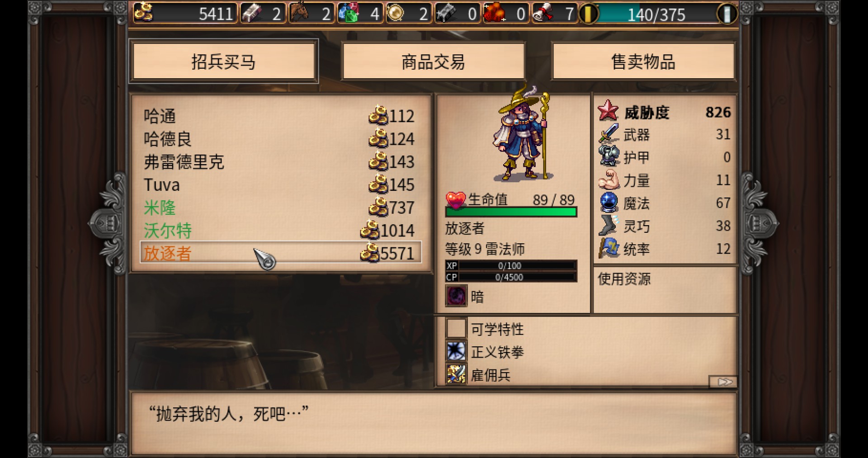Switch to the 售卖物品 tab
868x458 pixels.
tap(643, 61)
